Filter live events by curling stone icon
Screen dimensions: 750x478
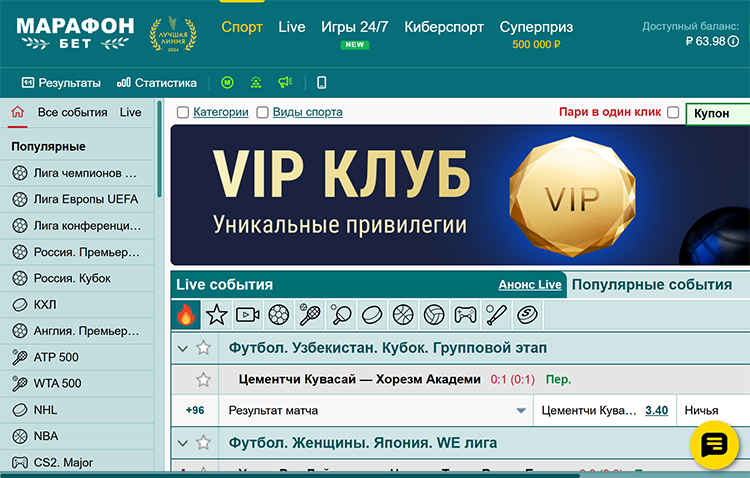point(527,315)
